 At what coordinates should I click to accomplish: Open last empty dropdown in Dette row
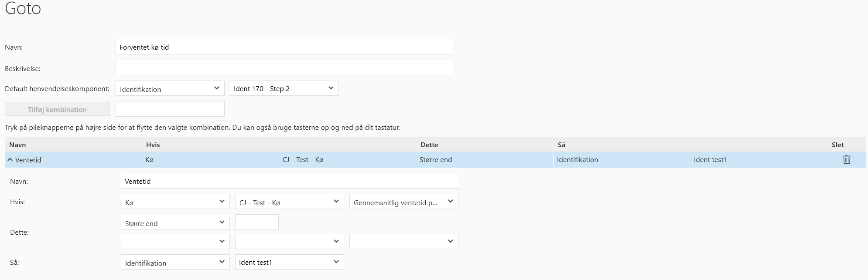[403, 242]
